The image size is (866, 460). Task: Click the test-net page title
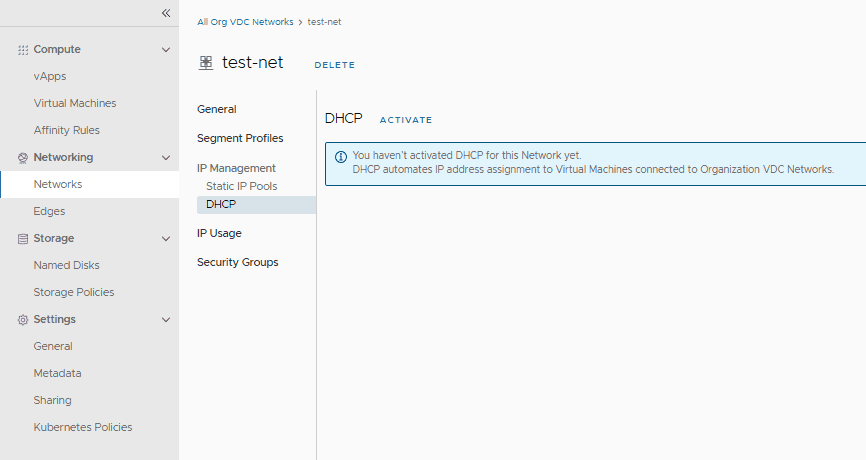252,62
